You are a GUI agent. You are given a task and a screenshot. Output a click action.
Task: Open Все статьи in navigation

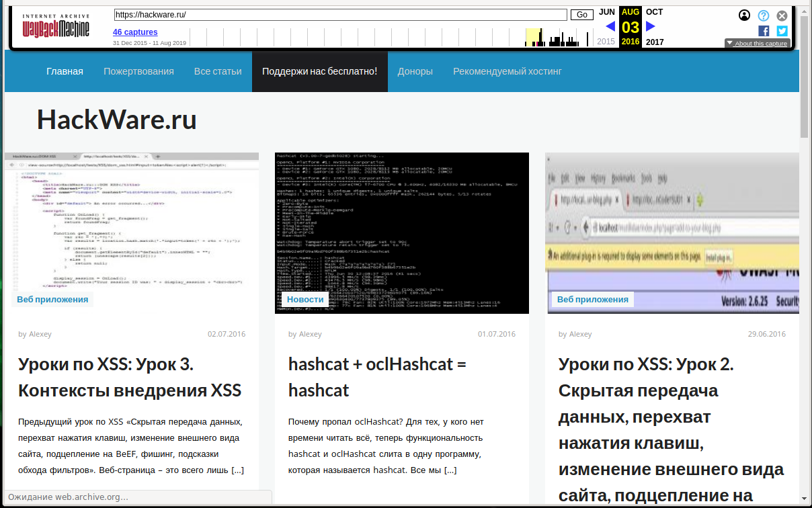coord(218,71)
